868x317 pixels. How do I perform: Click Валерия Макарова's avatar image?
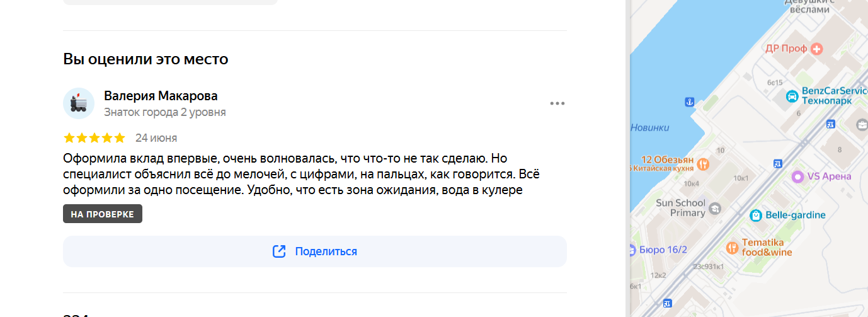tap(79, 103)
